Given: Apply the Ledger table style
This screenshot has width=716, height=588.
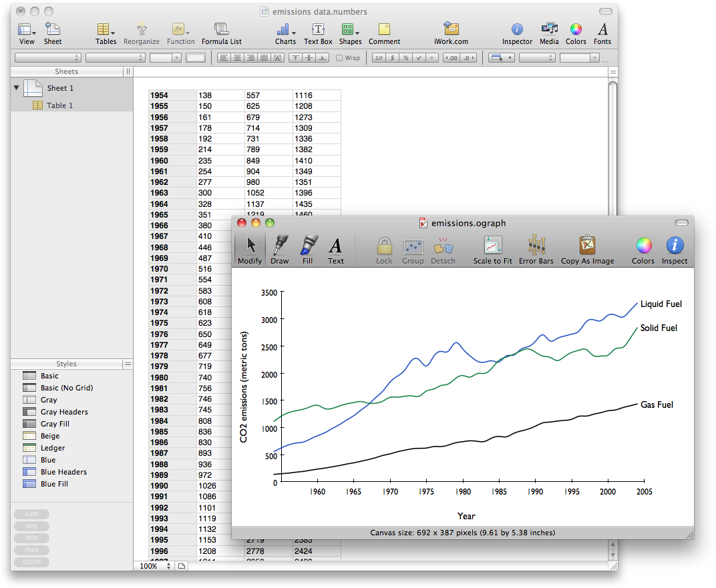Looking at the screenshot, I should pyautogui.click(x=53, y=448).
